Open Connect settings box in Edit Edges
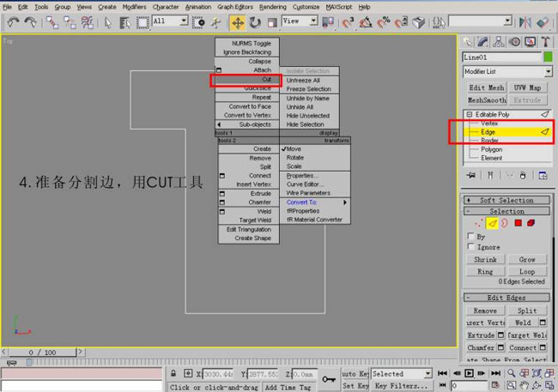This screenshot has width=558, height=392. pos(543,347)
